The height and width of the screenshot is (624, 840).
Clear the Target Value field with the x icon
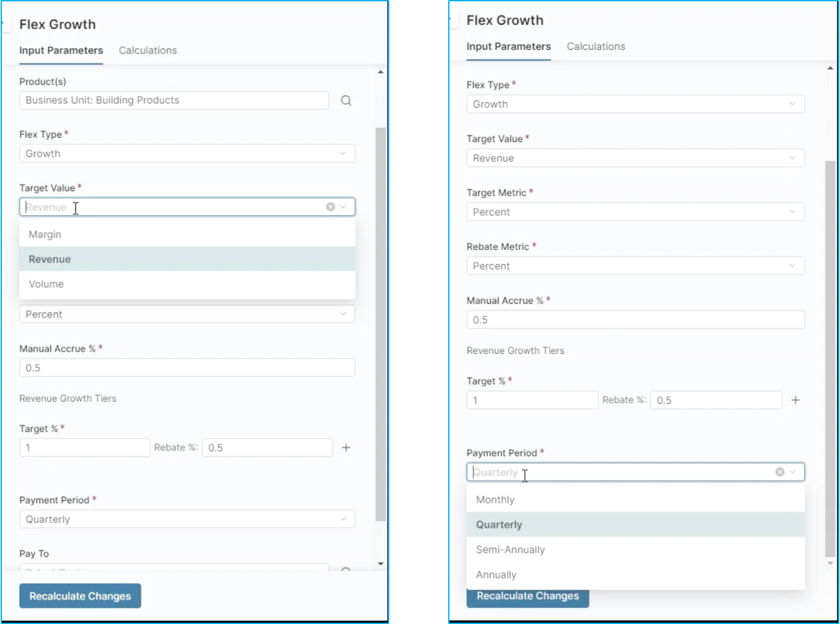click(330, 207)
